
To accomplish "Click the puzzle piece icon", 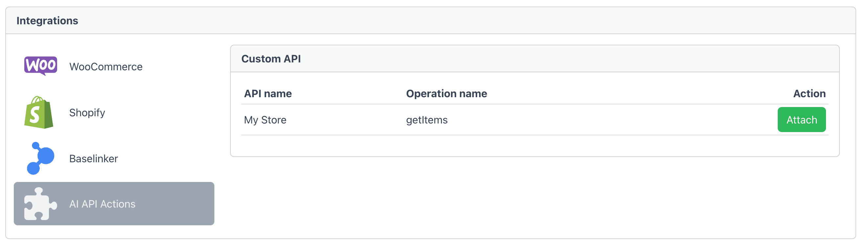I will (40, 204).
